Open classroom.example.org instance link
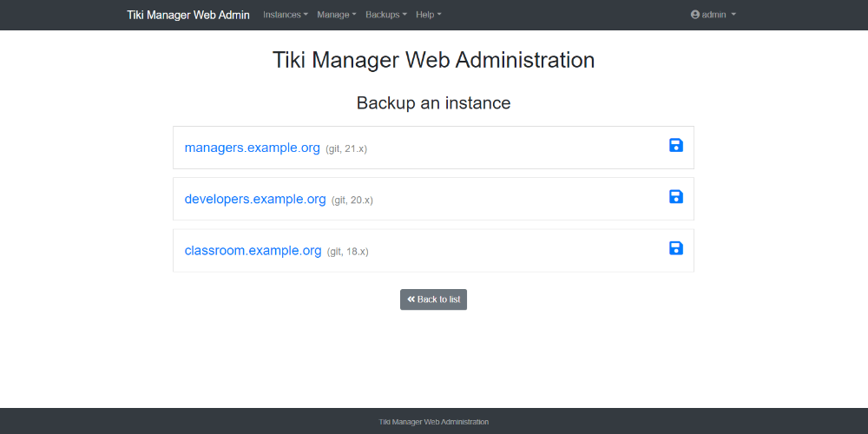This screenshot has height=434, width=868. click(x=253, y=251)
